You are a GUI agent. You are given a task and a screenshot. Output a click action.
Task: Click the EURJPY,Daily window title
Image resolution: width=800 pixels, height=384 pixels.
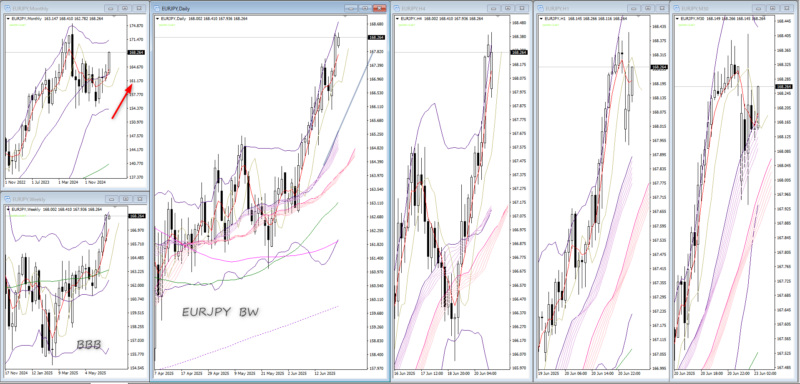pos(176,9)
